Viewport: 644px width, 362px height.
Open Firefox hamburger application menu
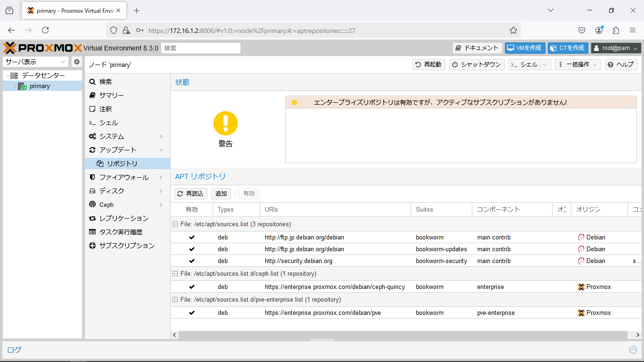point(633,30)
